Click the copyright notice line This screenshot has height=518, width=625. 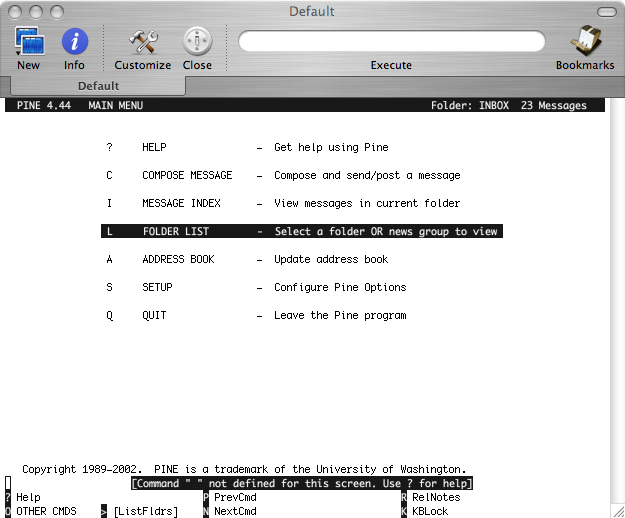point(244,469)
